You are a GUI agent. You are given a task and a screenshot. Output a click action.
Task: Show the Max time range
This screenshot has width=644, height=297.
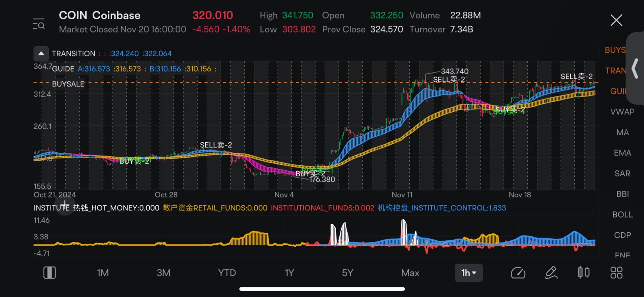[x=410, y=273]
